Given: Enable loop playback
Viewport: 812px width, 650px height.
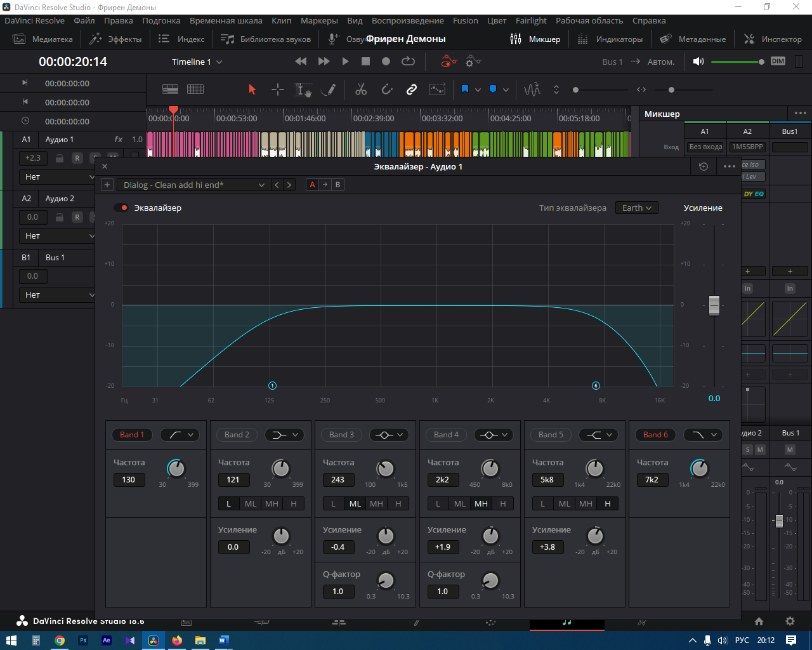Looking at the screenshot, I should 408,62.
